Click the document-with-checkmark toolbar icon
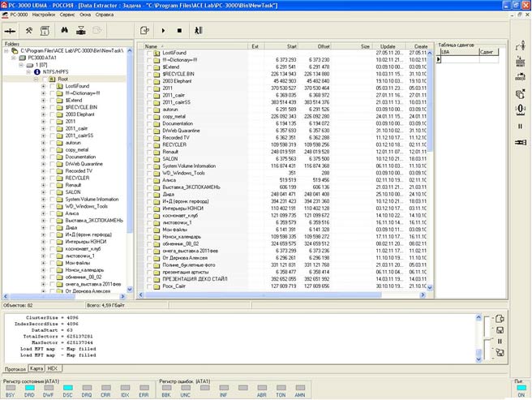This screenshot has height=400, width=532. click(145, 31)
